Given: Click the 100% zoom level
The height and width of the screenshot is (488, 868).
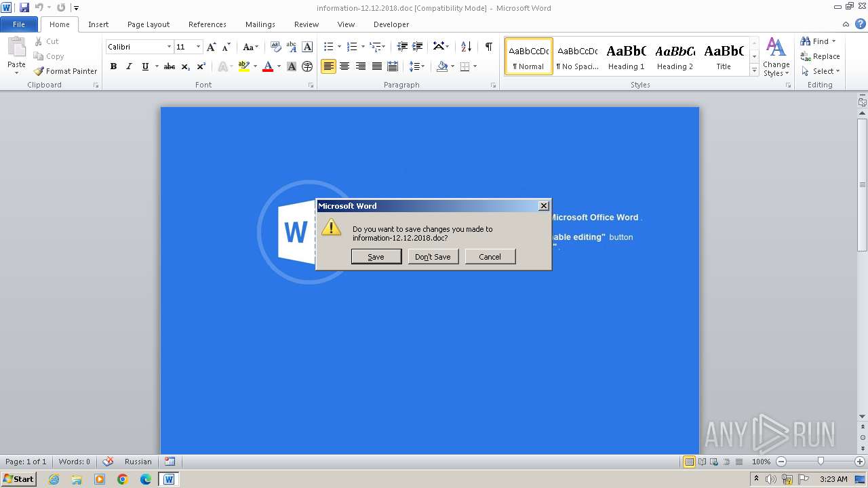Looking at the screenshot, I should coord(761,462).
